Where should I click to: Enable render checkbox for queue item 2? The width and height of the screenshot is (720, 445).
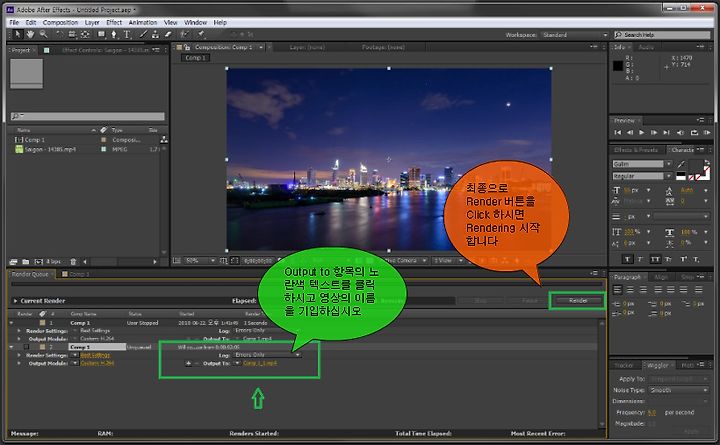(x=26, y=347)
